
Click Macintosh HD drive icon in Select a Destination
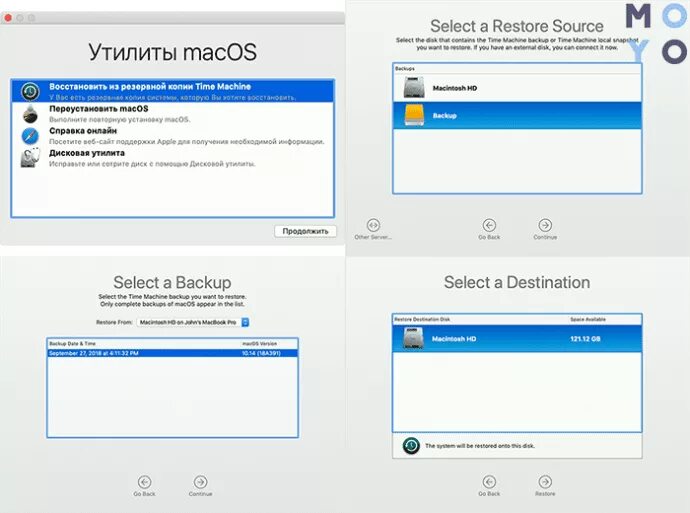414,338
